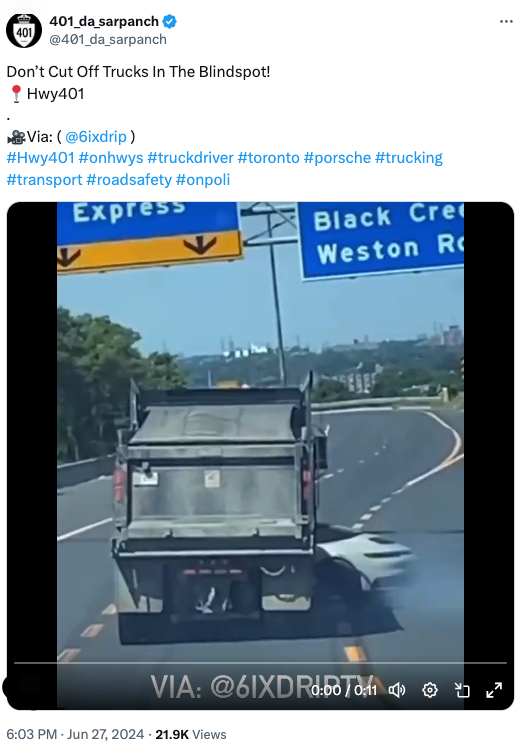Click the 401 highway shield profile avatar
This screenshot has height=743, width=520.
tap(23, 30)
